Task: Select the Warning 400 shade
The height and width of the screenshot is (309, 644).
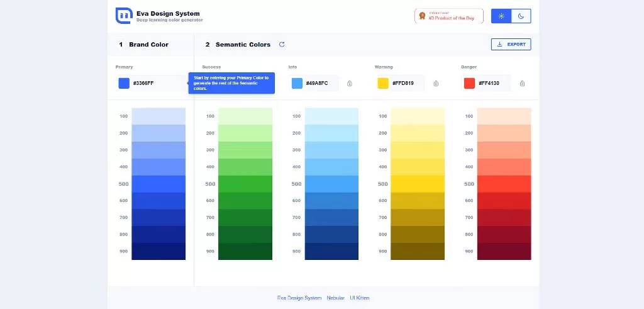Action: coord(418,167)
